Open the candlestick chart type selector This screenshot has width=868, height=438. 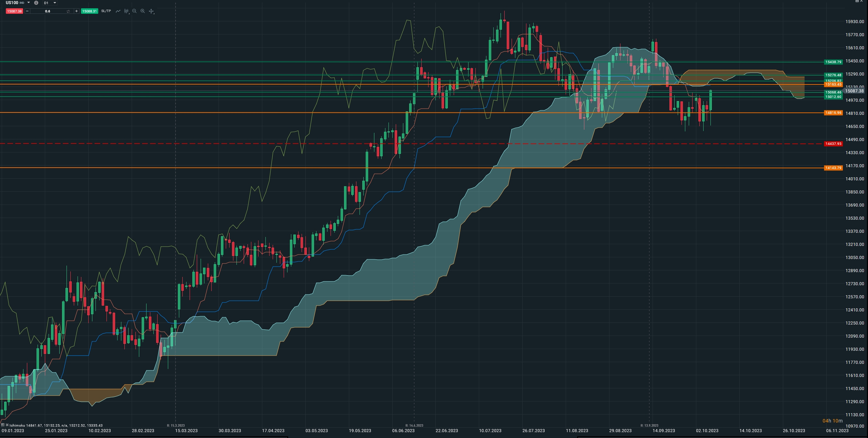(x=127, y=11)
